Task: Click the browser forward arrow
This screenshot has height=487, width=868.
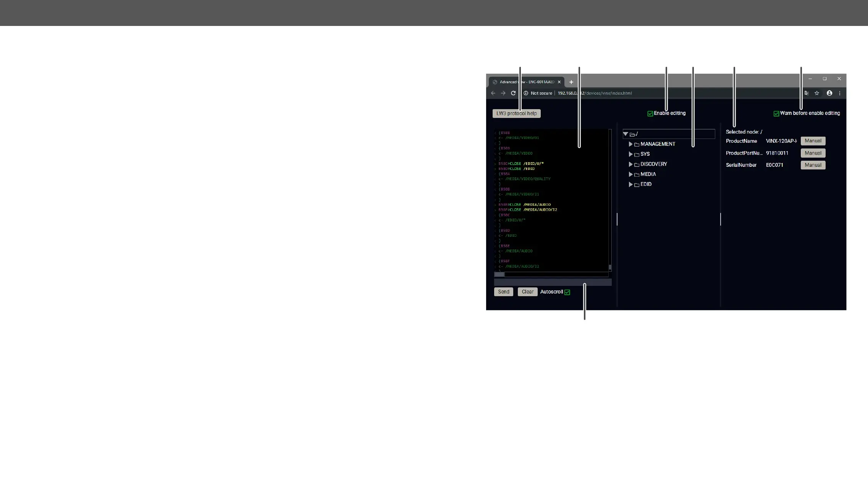Action: coord(503,93)
